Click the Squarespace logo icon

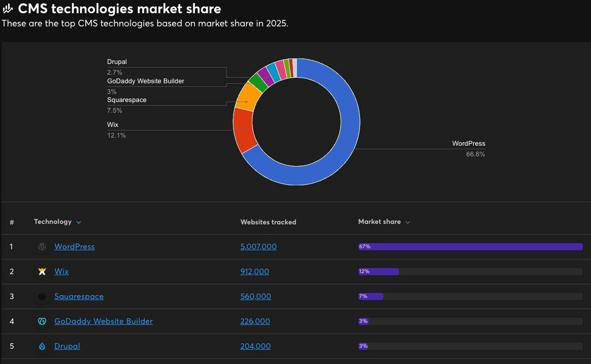43,296
